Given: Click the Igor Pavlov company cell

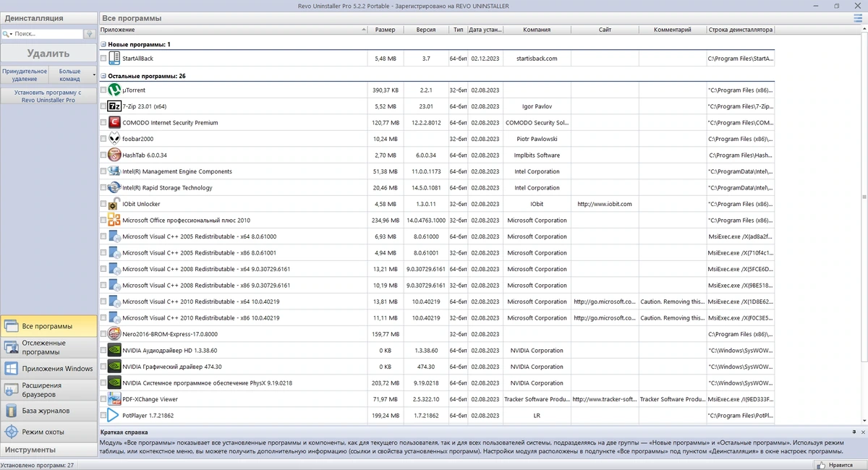Looking at the screenshot, I should [537, 107].
